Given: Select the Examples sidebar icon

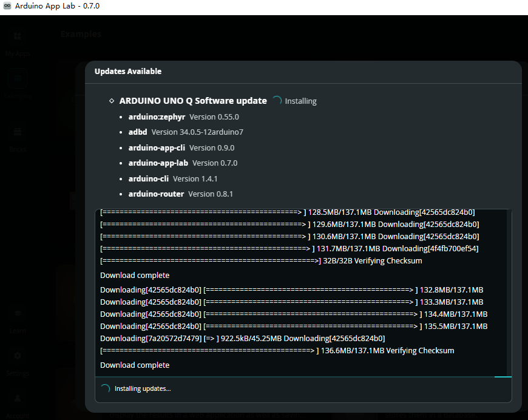Looking at the screenshot, I should pyautogui.click(x=18, y=78).
